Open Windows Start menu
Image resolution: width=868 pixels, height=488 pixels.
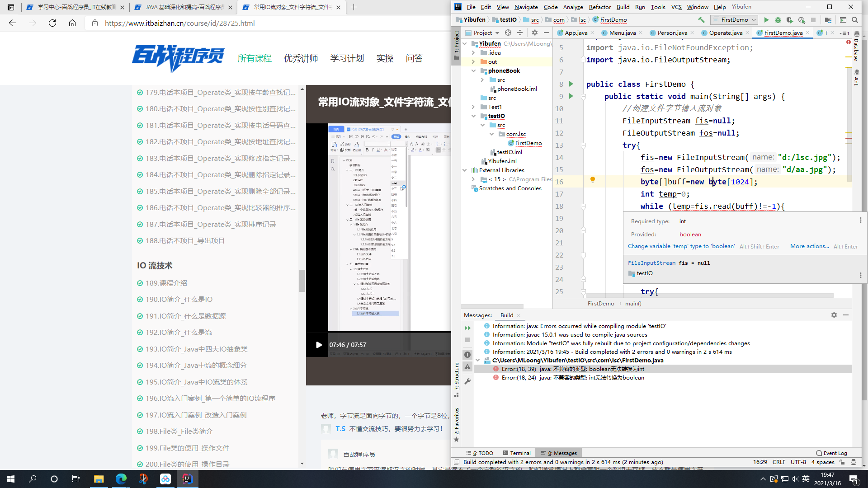[11, 479]
